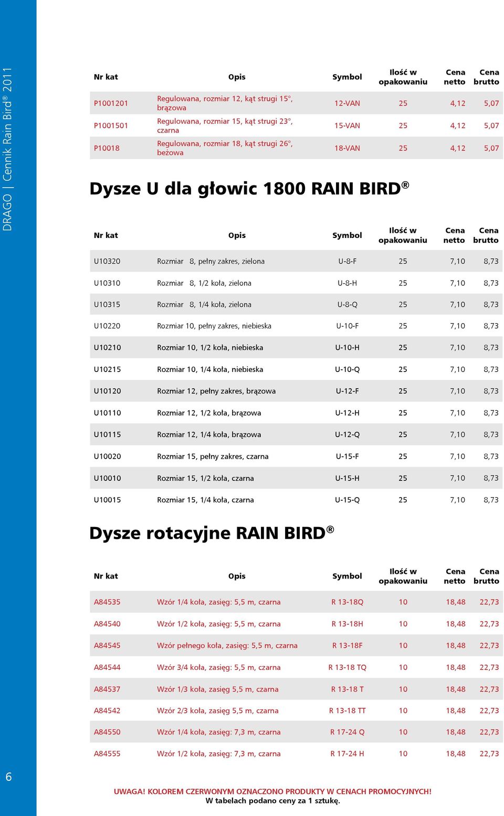This screenshot has height=816, width=504.
Task: Select symbol R 17-24 Q
Action: click(347, 732)
